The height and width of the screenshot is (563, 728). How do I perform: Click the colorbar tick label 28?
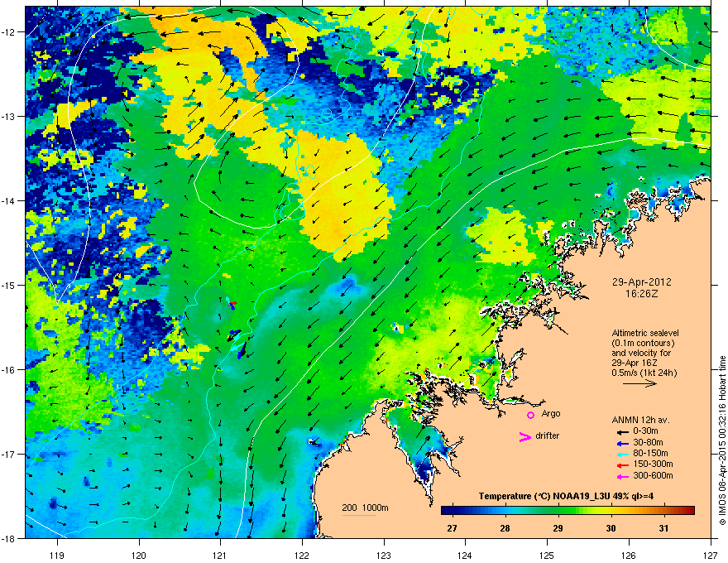(x=505, y=527)
